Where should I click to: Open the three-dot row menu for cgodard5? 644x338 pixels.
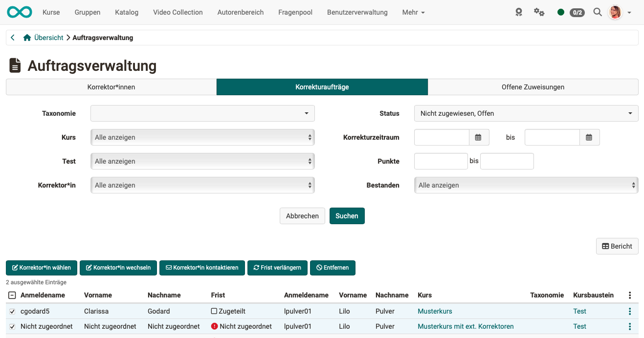tap(630, 311)
